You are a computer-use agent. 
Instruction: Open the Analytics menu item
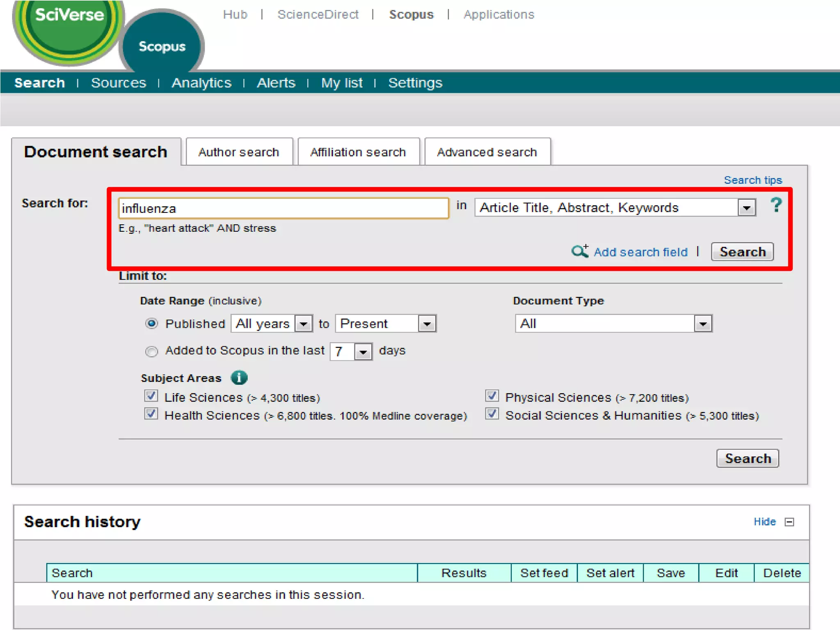point(201,83)
